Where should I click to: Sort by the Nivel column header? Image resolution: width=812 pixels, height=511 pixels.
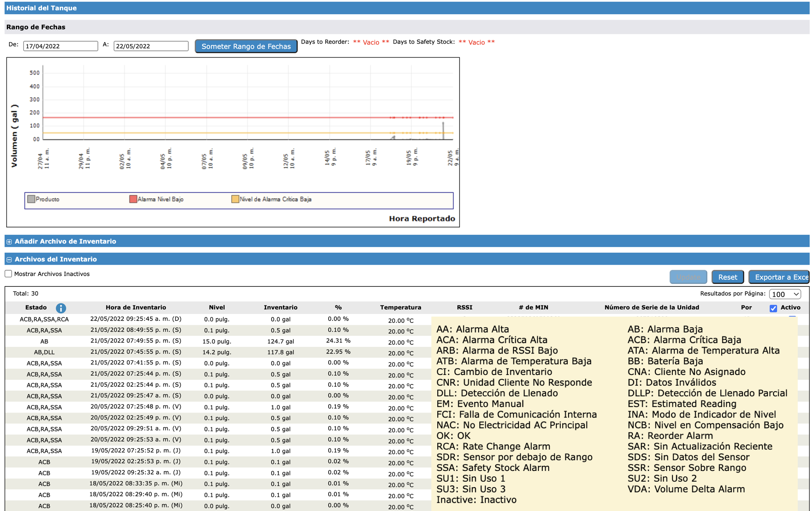(x=217, y=307)
